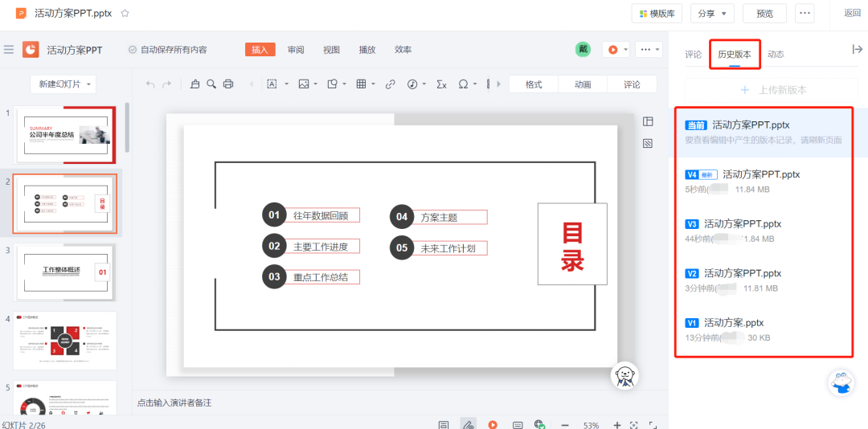Screen dimensions: 868x429
Task: Click the blue helper mascot in right panel
Action: click(841, 382)
